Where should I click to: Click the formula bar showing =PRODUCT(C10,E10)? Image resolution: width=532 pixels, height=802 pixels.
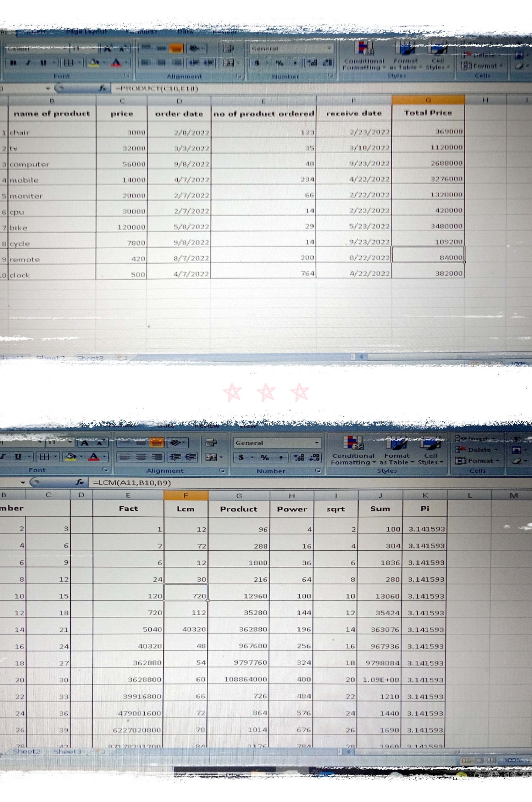click(x=248, y=89)
